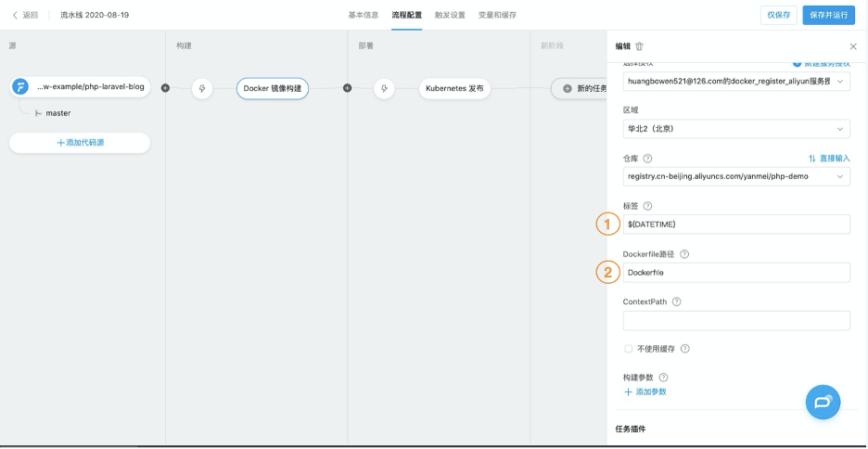
Task: Click the 仅保存 button
Action: 779,15
